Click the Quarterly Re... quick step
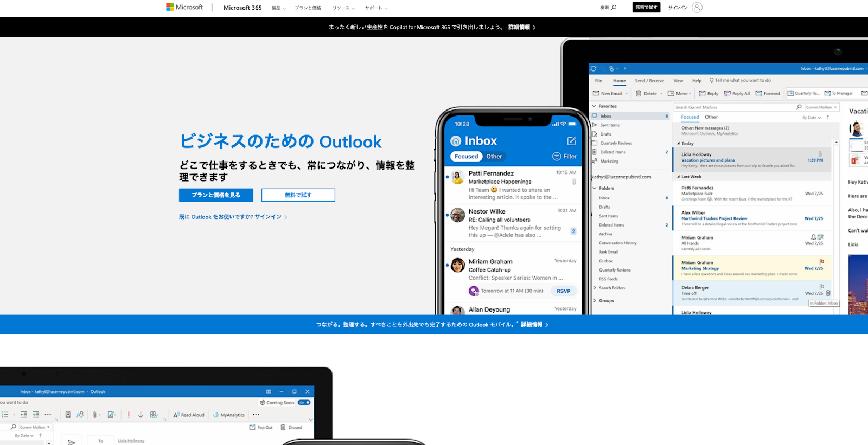868x445 pixels. coord(803,93)
